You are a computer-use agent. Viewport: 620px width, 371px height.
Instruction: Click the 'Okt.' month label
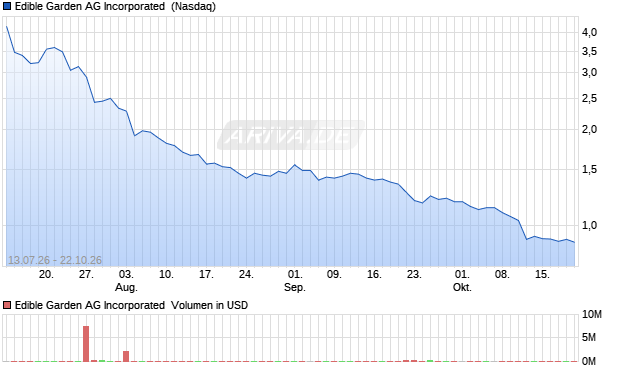point(462,287)
